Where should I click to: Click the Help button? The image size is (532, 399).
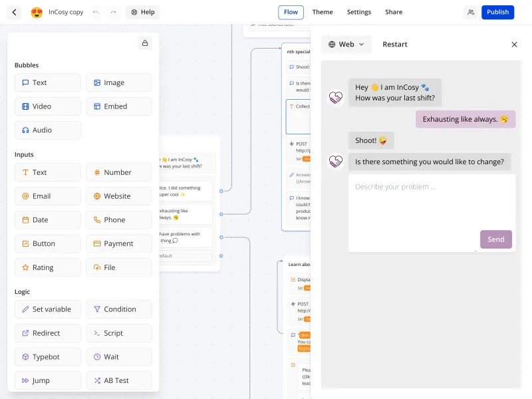[143, 12]
